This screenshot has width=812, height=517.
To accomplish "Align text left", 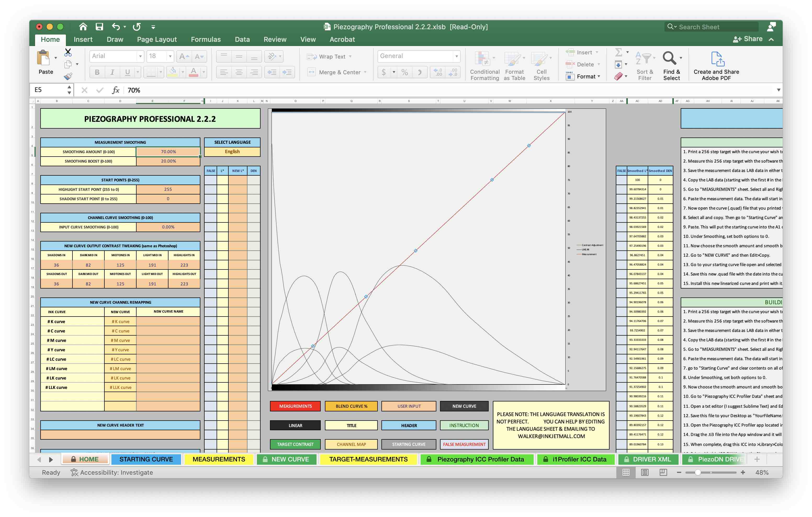I will tap(224, 72).
